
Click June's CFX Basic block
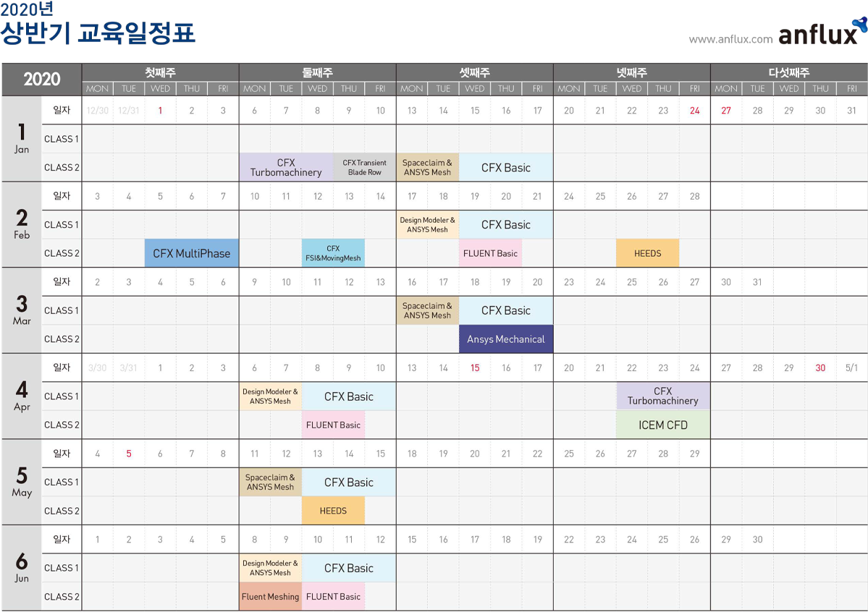click(349, 568)
